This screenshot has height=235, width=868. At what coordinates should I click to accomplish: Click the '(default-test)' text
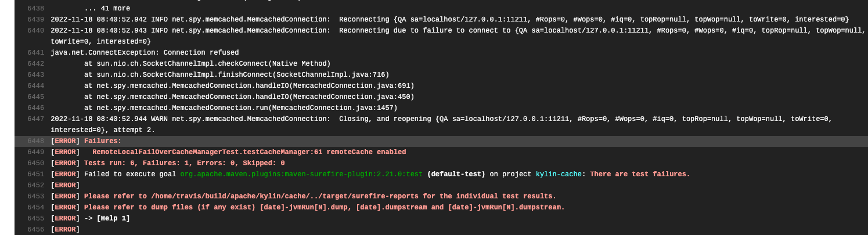point(456,175)
